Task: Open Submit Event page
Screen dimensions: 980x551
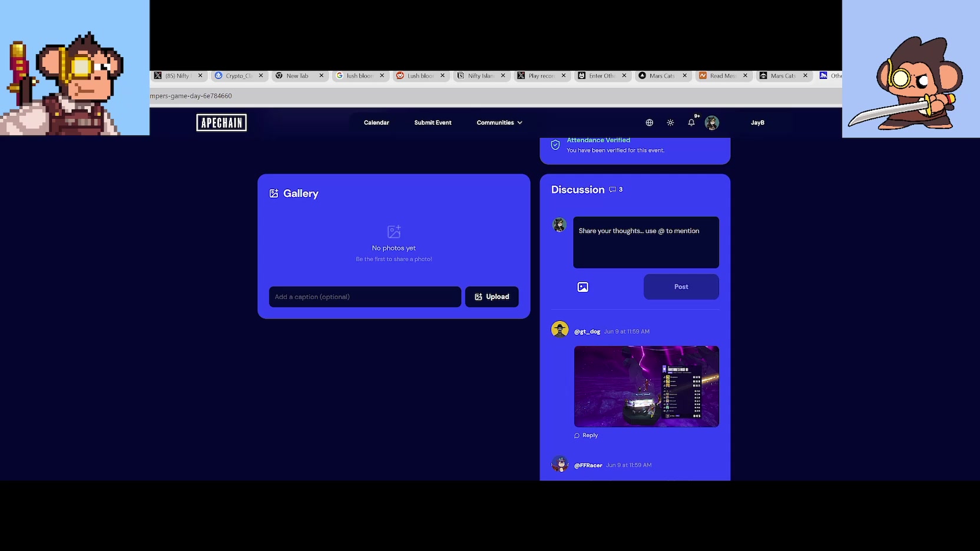Action: 433,122
